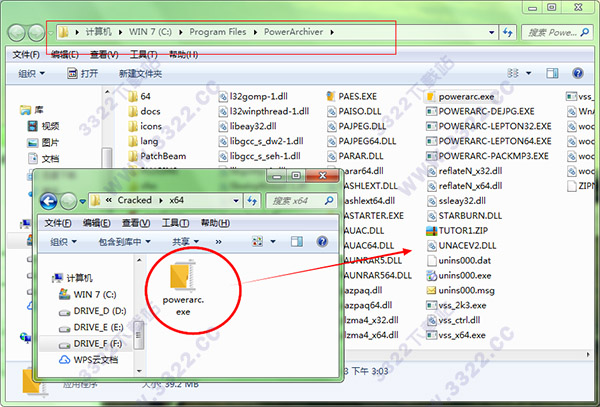Select DRIVE_F (F:) in the navigation tree
This screenshot has height=407, width=600.
click(90, 344)
